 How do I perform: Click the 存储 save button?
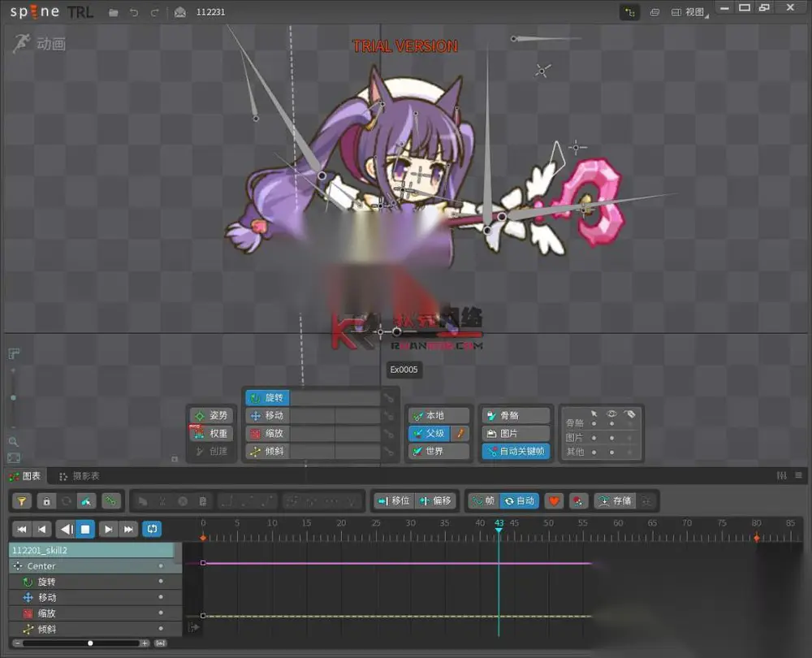615,501
